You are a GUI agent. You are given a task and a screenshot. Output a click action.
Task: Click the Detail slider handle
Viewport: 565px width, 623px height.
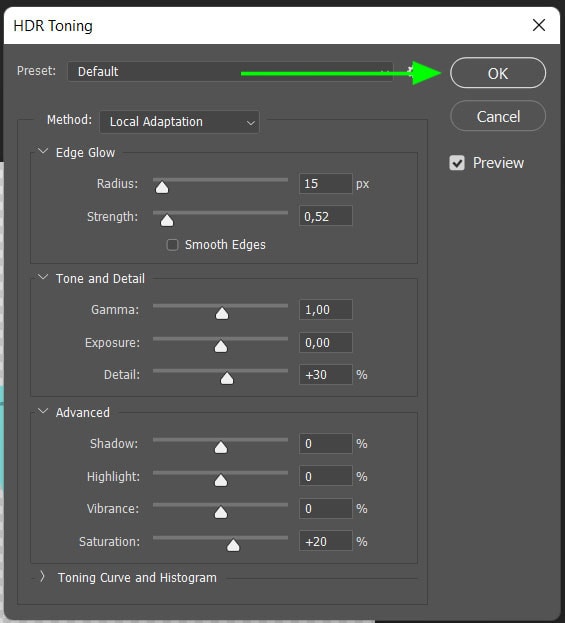coord(227,378)
